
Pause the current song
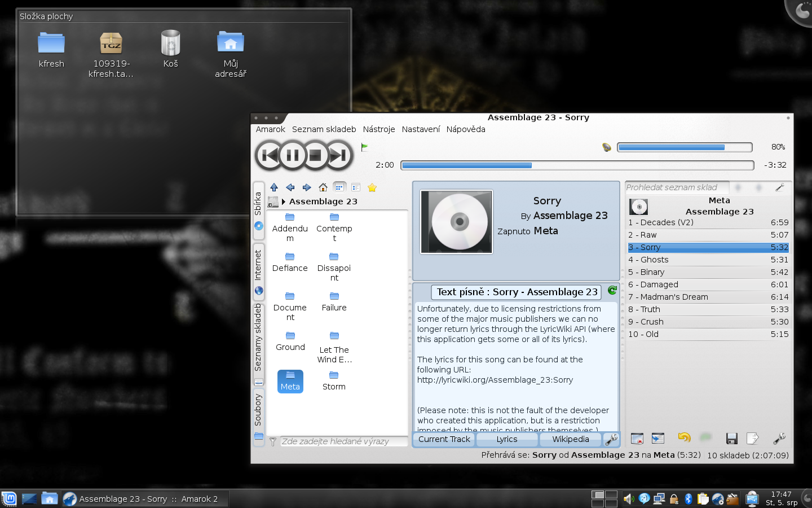tap(293, 155)
